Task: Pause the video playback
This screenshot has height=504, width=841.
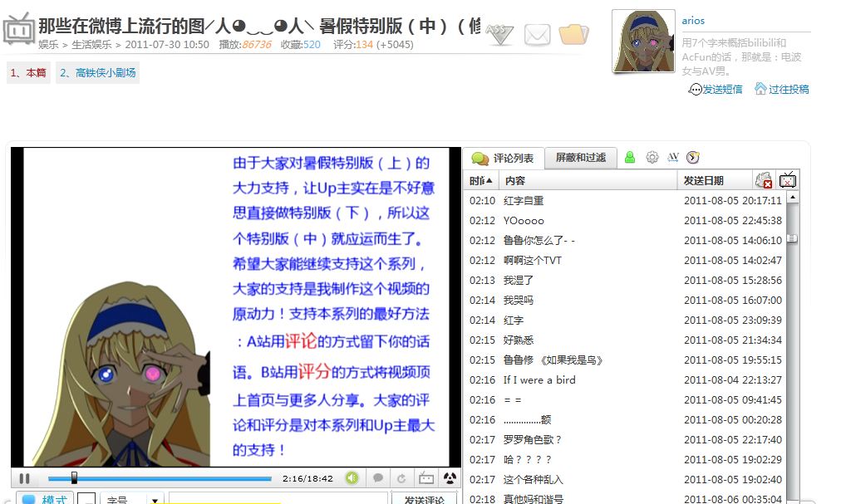Action: click(x=24, y=478)
